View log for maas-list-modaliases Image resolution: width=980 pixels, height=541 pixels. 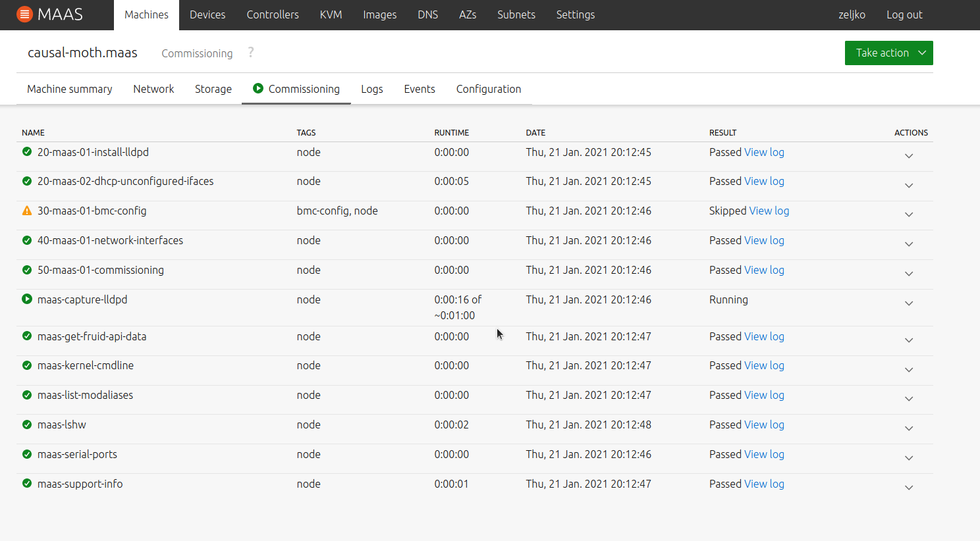[764, 395]
